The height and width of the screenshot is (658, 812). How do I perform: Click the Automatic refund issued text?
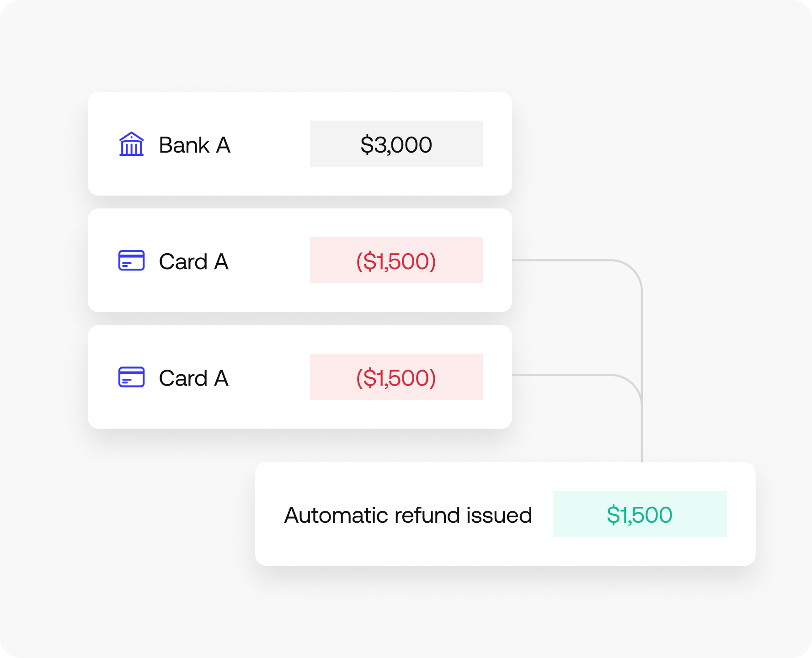point(408,515)
